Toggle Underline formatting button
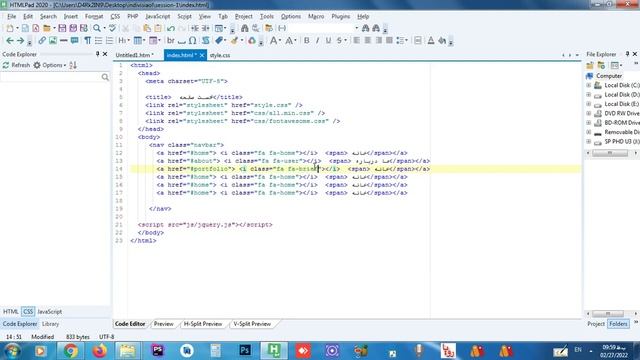Screen dimensions: 640x360 point(328,40)
